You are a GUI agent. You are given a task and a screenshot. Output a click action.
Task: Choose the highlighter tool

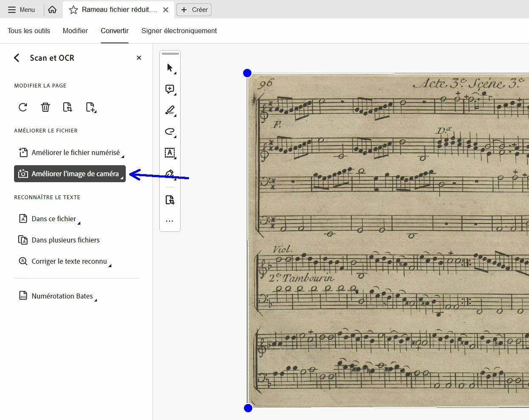pos(170,110)
